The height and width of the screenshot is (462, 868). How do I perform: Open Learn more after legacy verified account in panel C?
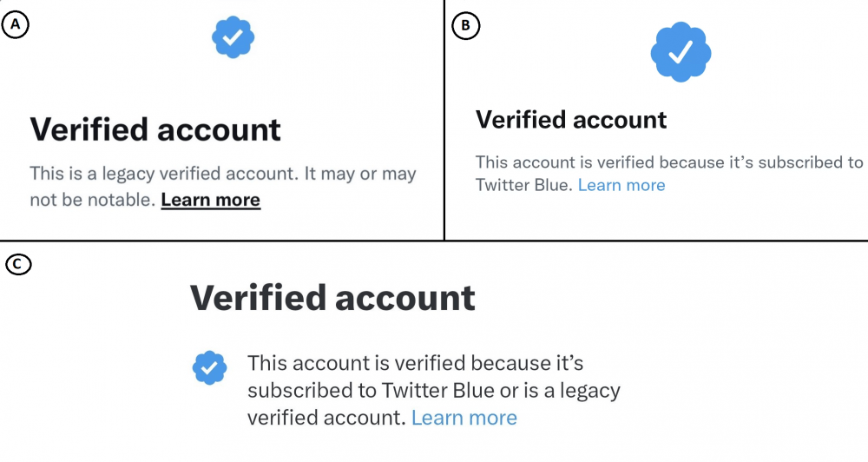click(x=464, y=418)
